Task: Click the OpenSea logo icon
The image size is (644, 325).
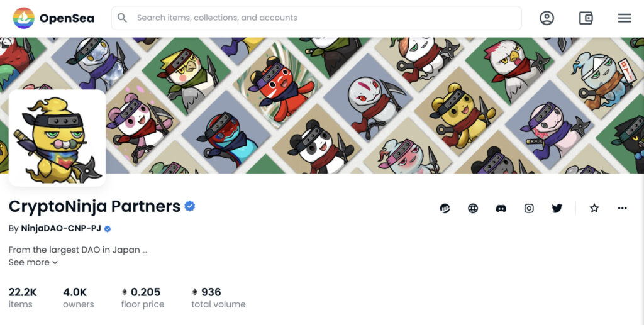Action: [23, 18]
